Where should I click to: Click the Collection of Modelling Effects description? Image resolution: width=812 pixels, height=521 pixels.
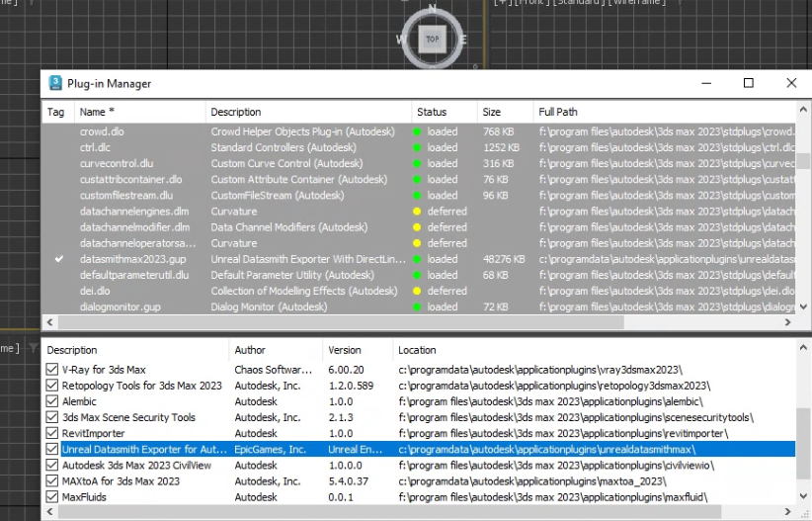coord(304,291)
